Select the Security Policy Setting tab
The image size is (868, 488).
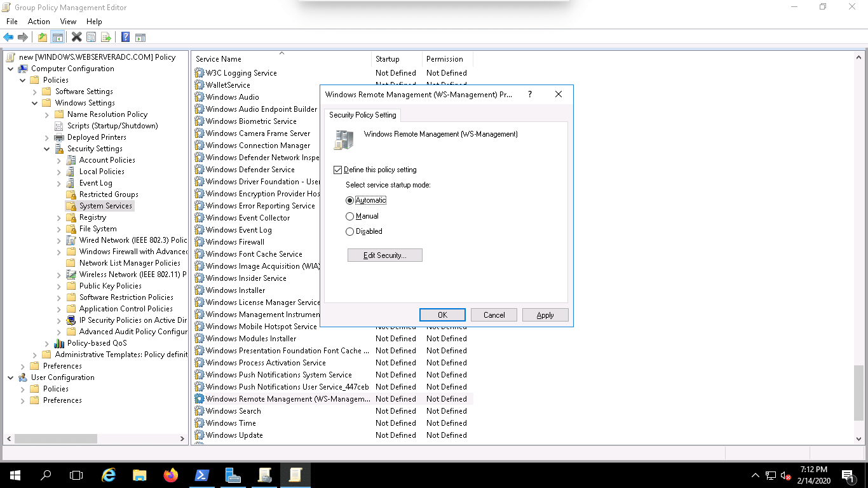click(x=363, y=115)
